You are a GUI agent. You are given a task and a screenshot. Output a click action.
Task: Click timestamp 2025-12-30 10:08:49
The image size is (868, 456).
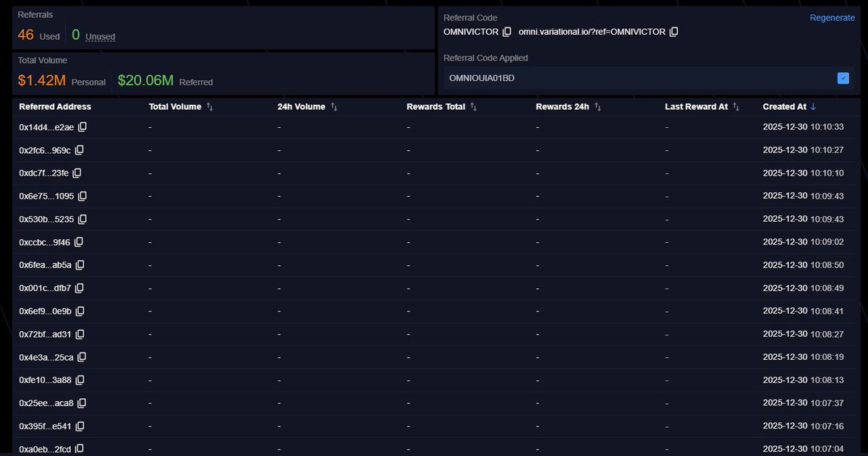804,288
